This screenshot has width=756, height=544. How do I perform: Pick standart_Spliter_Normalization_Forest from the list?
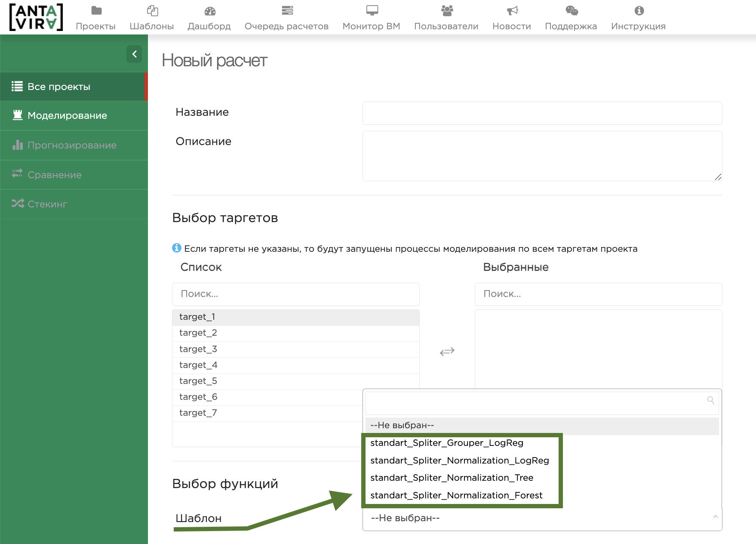[456, 495]
